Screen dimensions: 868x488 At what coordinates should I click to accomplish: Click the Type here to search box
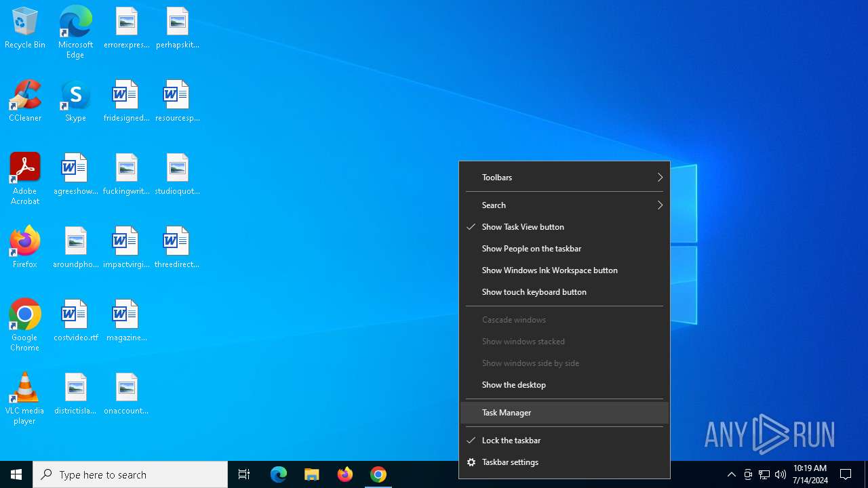130,474
